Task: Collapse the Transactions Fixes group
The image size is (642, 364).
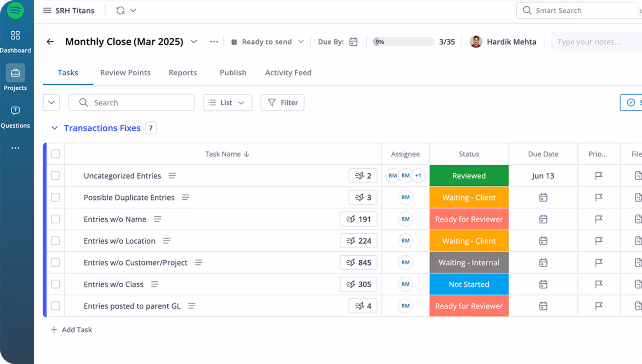Action: point(54,128)
